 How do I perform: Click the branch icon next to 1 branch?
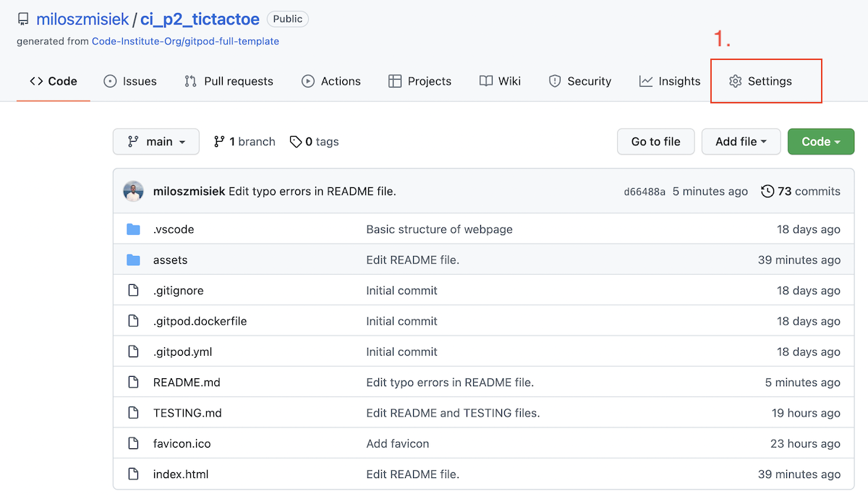[219, 142]
